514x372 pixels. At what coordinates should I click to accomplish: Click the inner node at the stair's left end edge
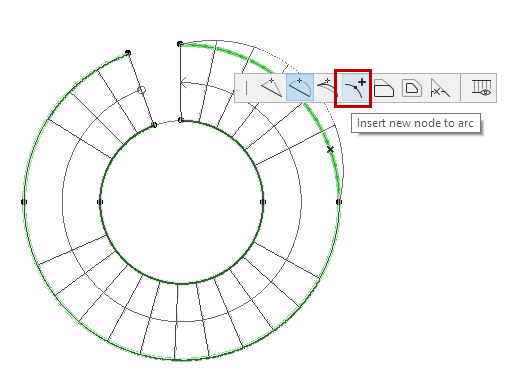(x=154, y=125)
